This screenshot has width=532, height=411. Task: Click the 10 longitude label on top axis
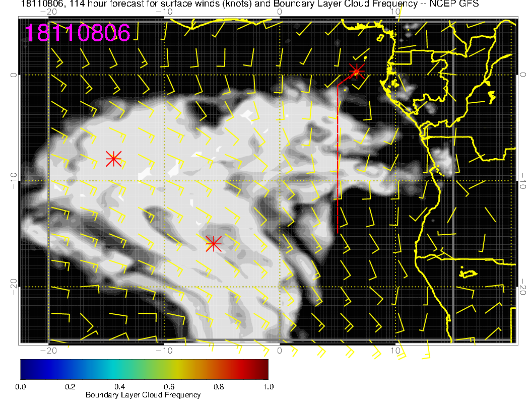click(396, 11)
